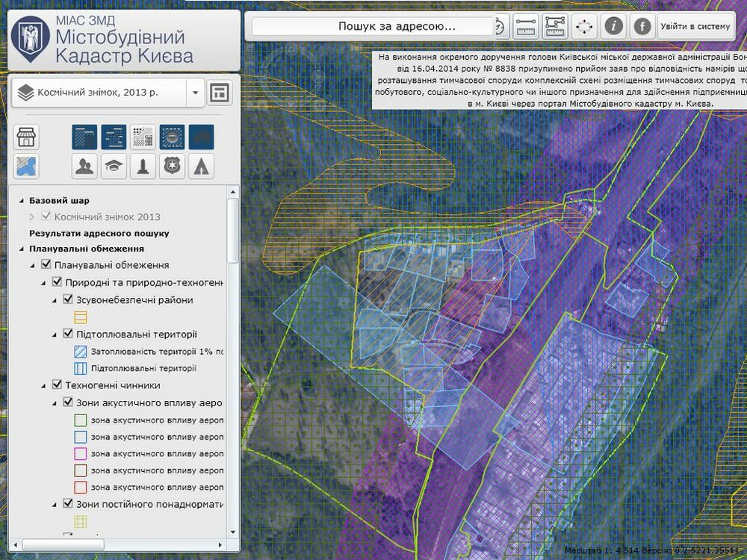This screenshot has width=747, height=560.
Task: Expand the Космічний знімок 2013 tree node
Action: (31, 217)
